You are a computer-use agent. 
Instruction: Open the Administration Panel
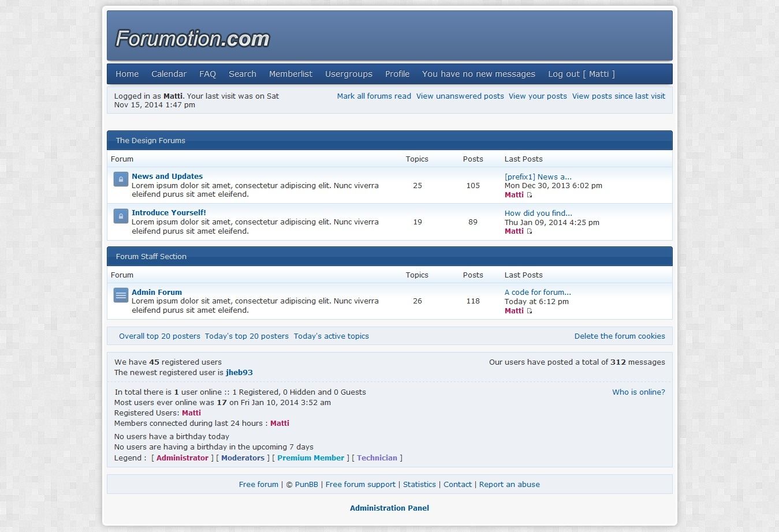(x=390, y=508)
